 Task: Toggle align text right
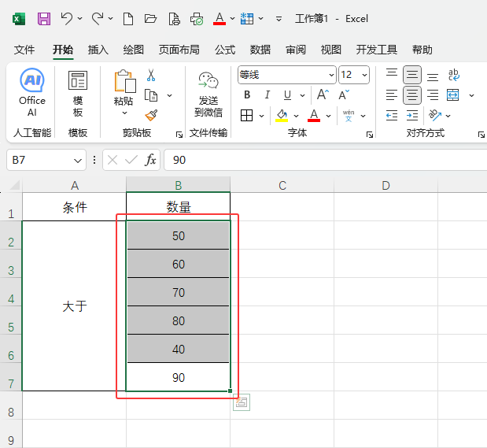pyautogui.click(x=433, y=95)
